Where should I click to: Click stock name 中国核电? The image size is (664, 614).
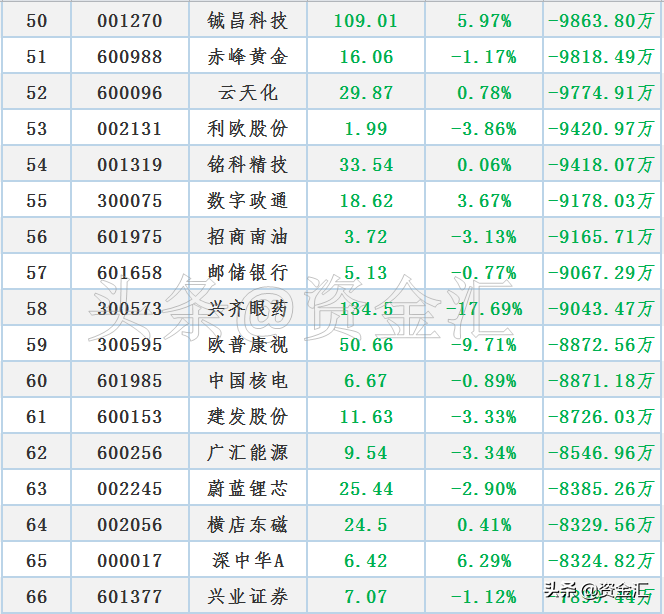pyautogui.click(x=247, y=381)
